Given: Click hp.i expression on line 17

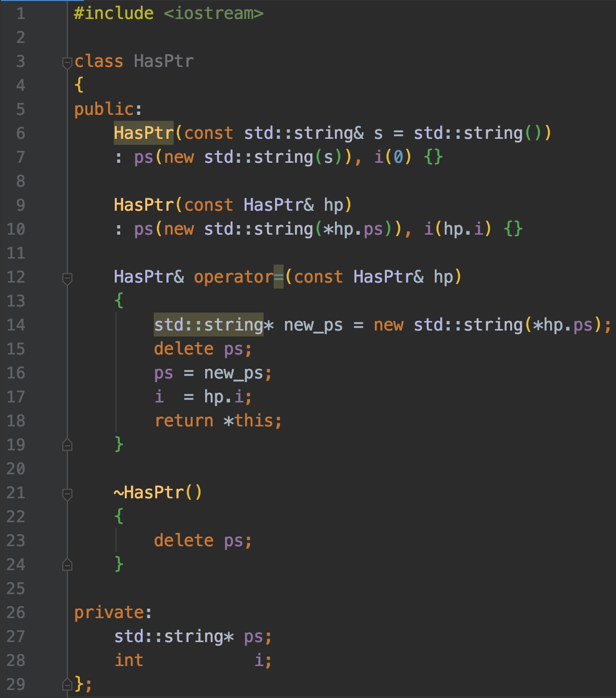Looking at the screenshot, I should (224, 397).
